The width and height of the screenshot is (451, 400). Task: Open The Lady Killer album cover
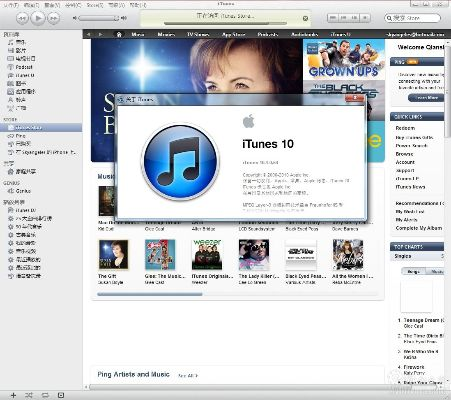254,254
